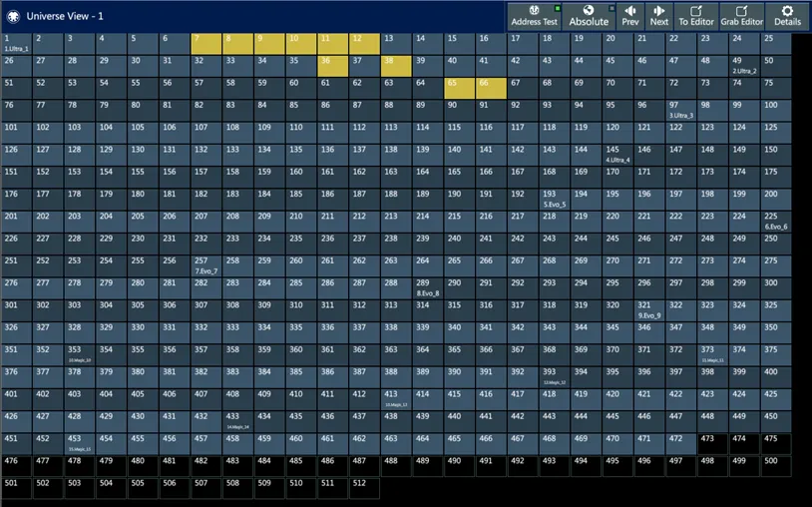
Task: Select address cell 373 labeled 11.Magic_11
Action: click(x=712, y=355)
